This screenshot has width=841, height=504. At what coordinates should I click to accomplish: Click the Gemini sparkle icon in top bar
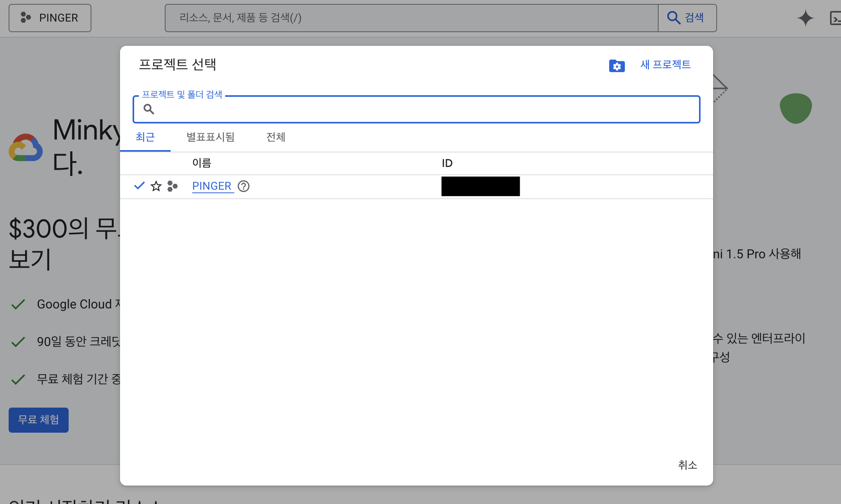(x=805, y=18)
